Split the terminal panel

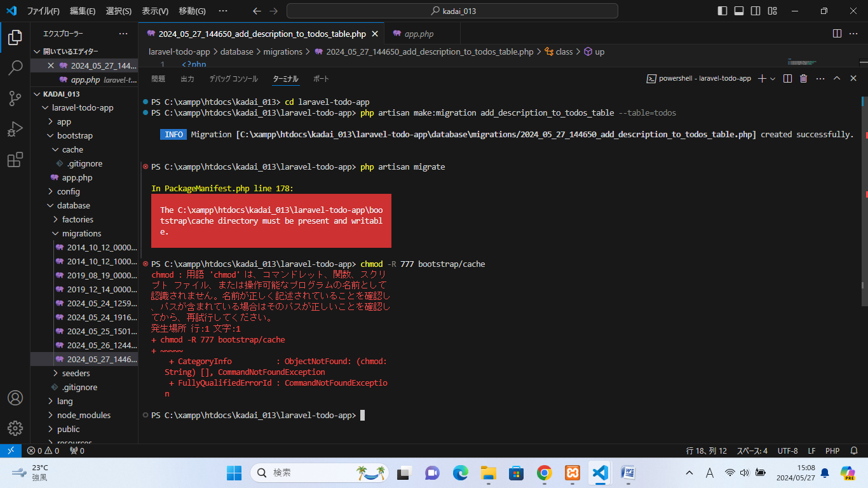tap(787, 78)
